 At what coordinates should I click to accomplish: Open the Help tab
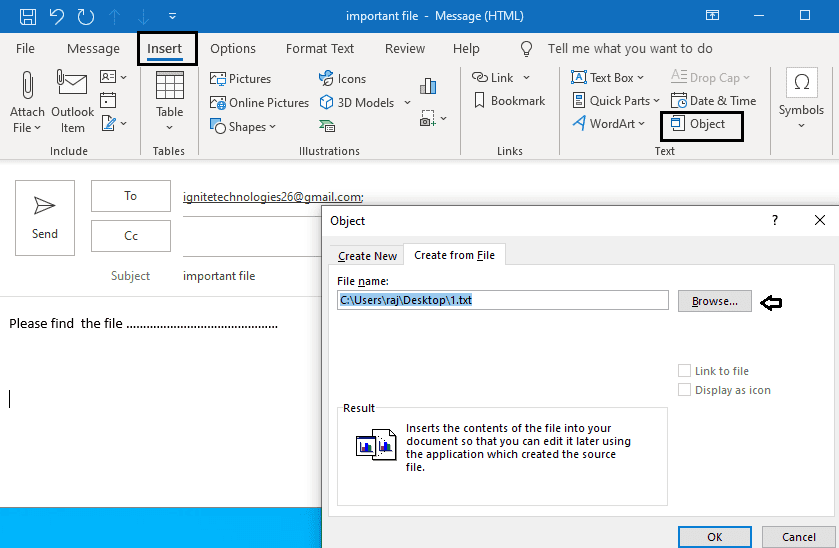[x=466, y=49]
